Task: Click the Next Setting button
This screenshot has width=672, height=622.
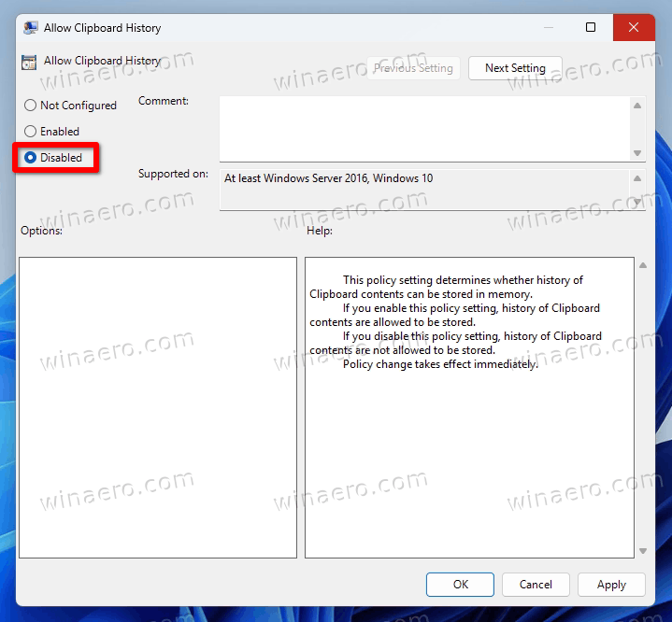Action: [515, 68]
